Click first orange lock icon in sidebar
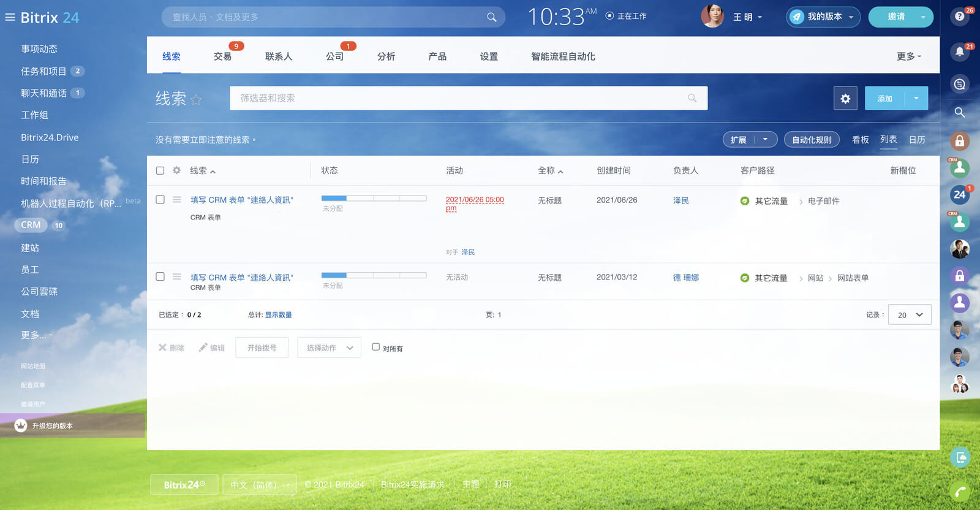The image size is (980, 510). point(960,141)
